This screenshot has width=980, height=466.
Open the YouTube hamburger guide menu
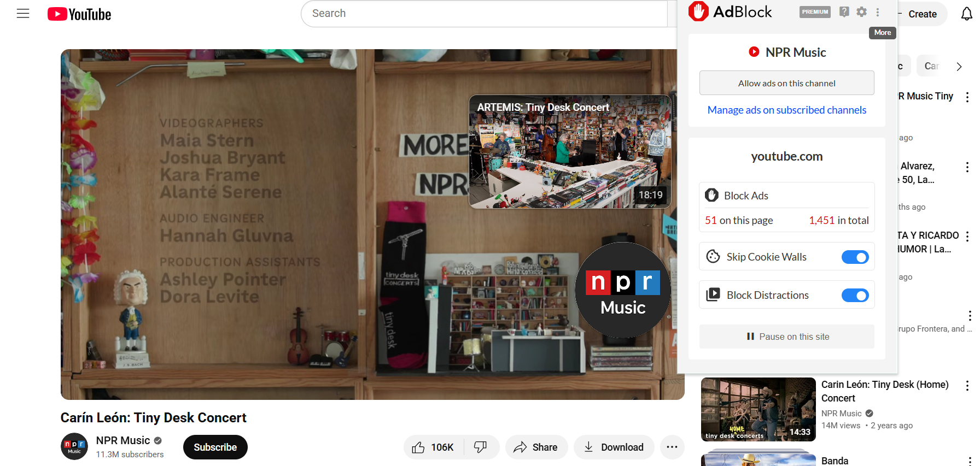23,14
